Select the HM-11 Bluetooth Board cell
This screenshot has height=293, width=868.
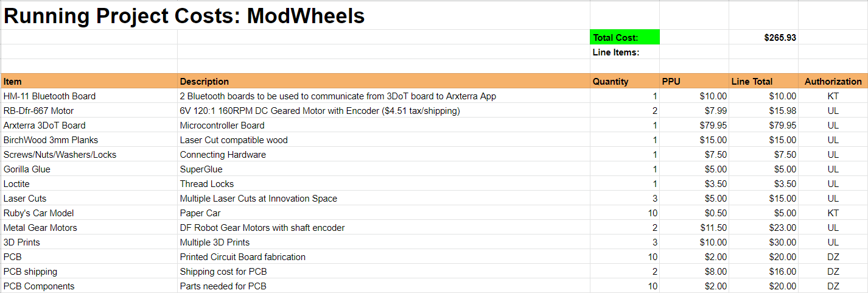coord(89,96)
